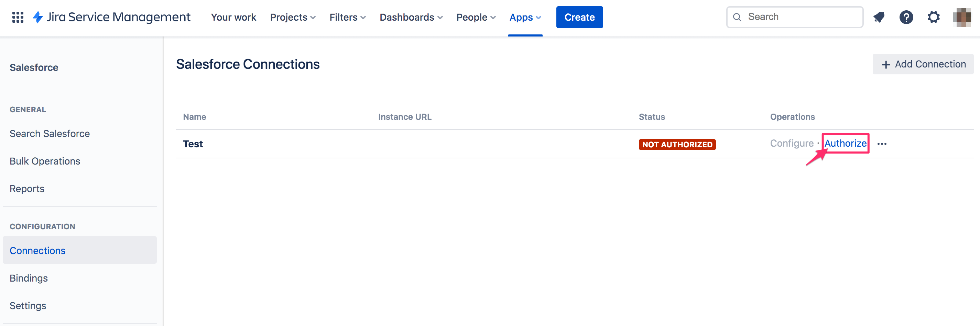Open more actions ellipsis for Test connection
The height and width of the screenshot is (326, 980).
[x=882, y=144]
